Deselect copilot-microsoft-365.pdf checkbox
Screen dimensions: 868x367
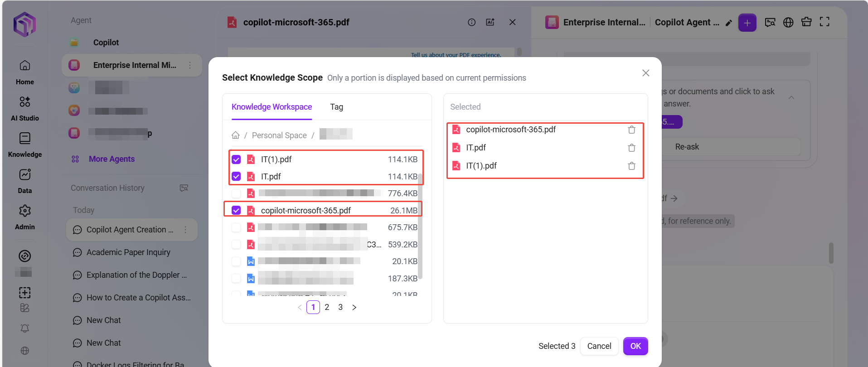pos(236,211)
